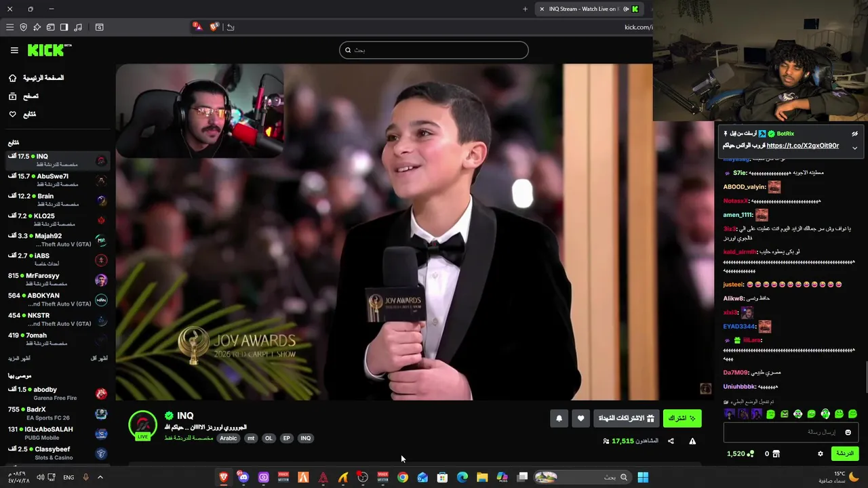Open the recommended IGLxAboSALAH channel
868x488 pixels.
point(57,432)
